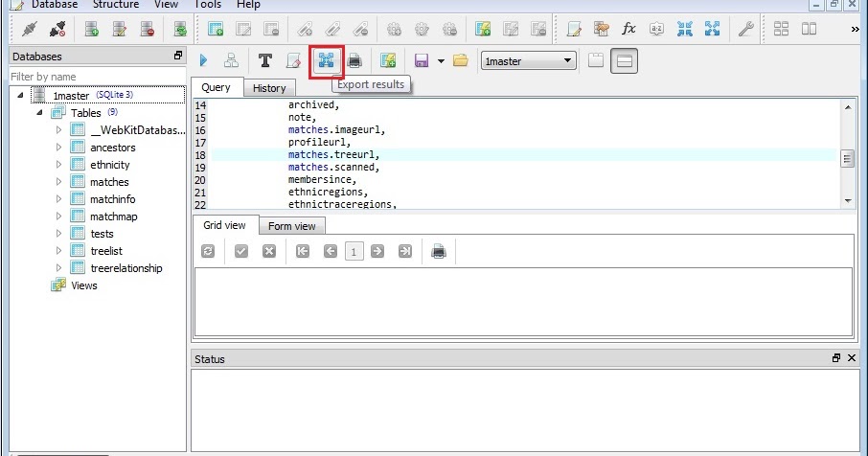Load SQL from file folder icon

coord(460,60)
